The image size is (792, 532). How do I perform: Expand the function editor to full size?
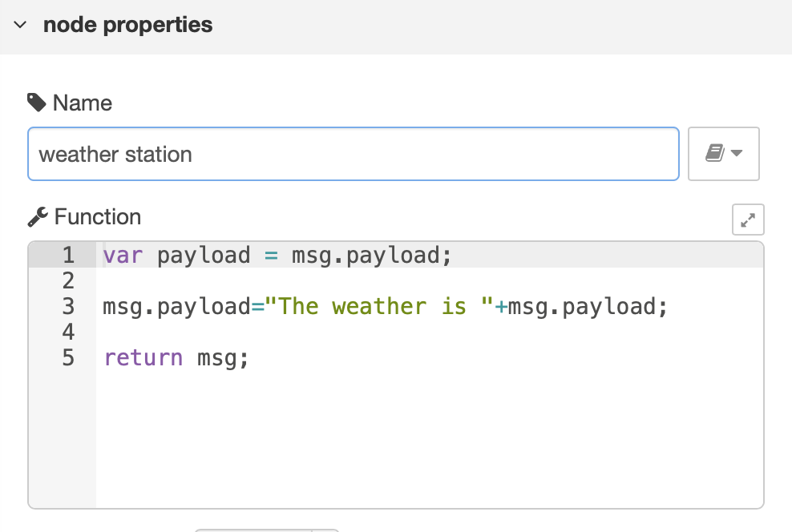coord(748,220)
